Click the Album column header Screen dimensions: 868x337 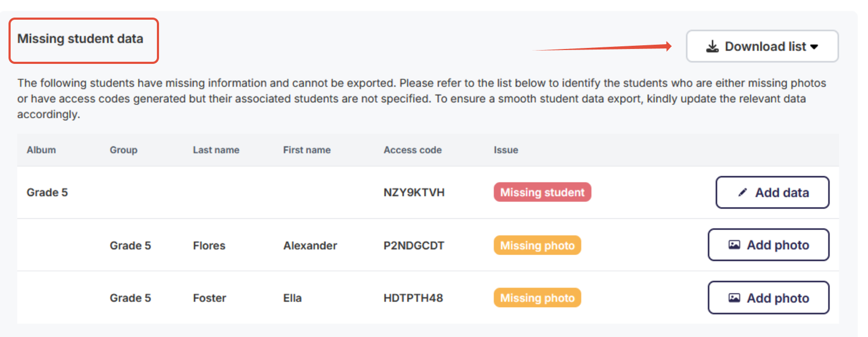pyautogui.click(x=41, y=150)
